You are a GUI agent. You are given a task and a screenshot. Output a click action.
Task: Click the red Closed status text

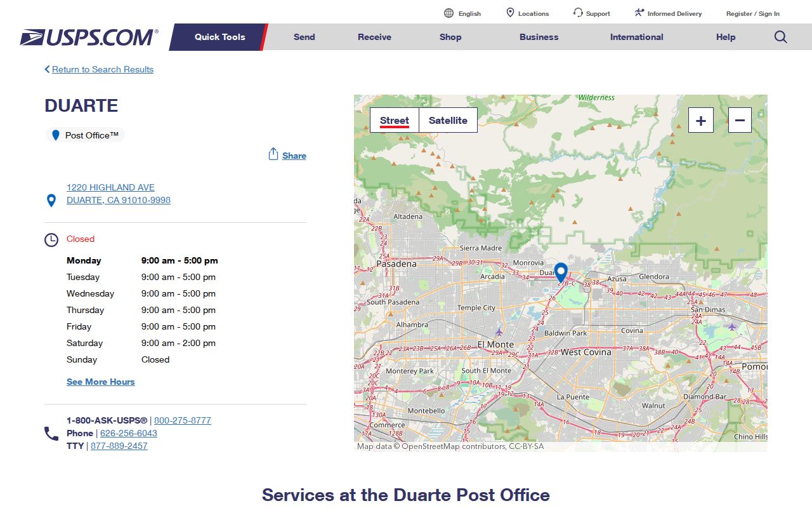pos(81,239)
